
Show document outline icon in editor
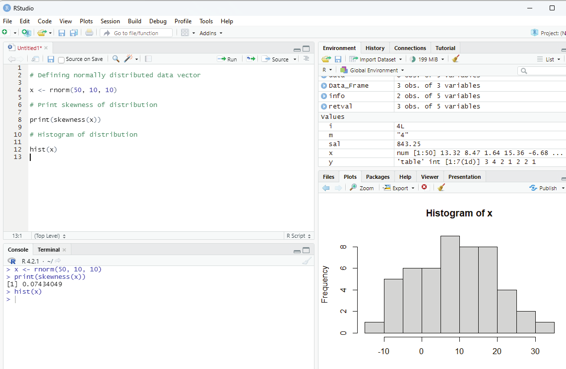click(306, 59)
